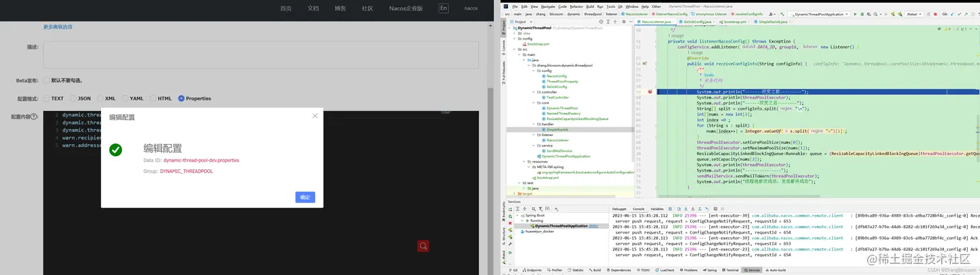Viewport: 980px width, 275px height.
Task: Switch to the SimpleXxxJob.java editor tab
Action: [x=771, y=22]
